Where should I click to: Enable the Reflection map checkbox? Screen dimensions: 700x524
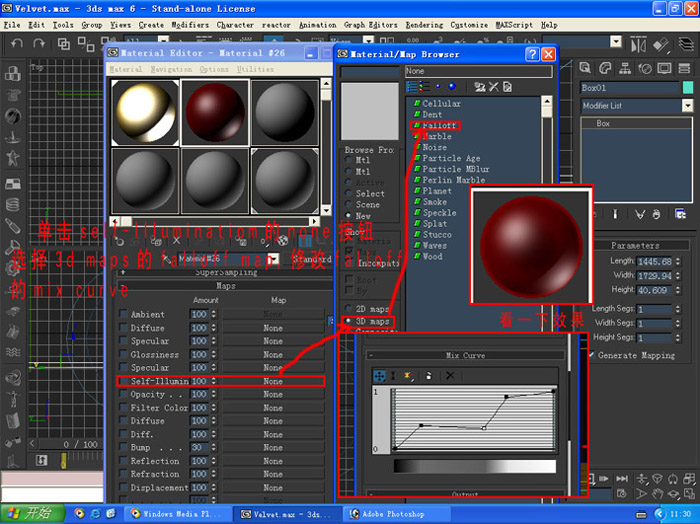tap(123, 460)
